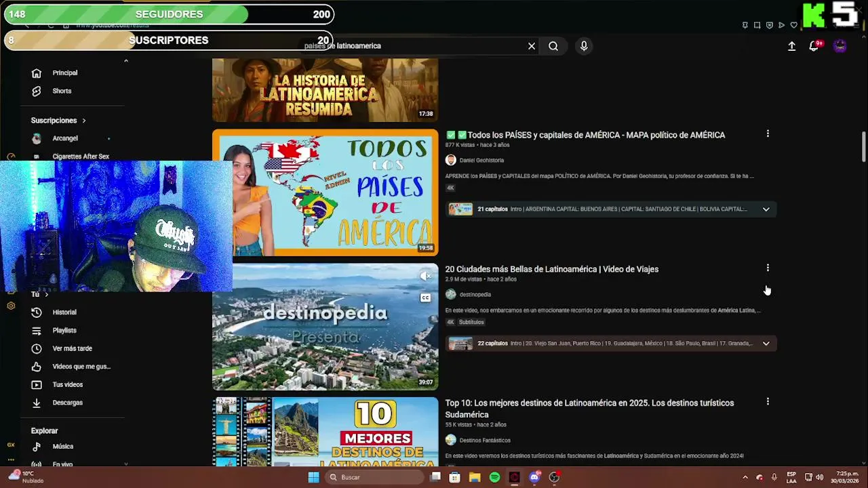The image size is (868, 488).
Task: Open the Descargas sidebar item
Action: (x=68, y=403)
